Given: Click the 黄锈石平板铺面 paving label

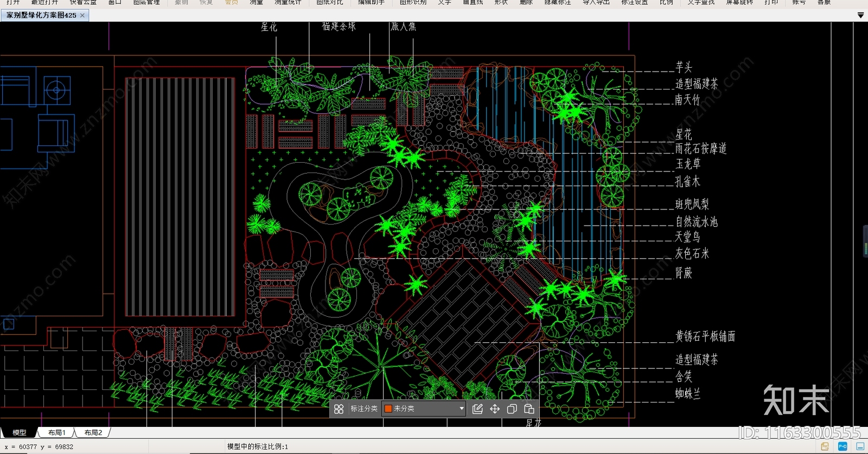Looking at the screenshot, I should pyautogui.click(x=705, y=336).
